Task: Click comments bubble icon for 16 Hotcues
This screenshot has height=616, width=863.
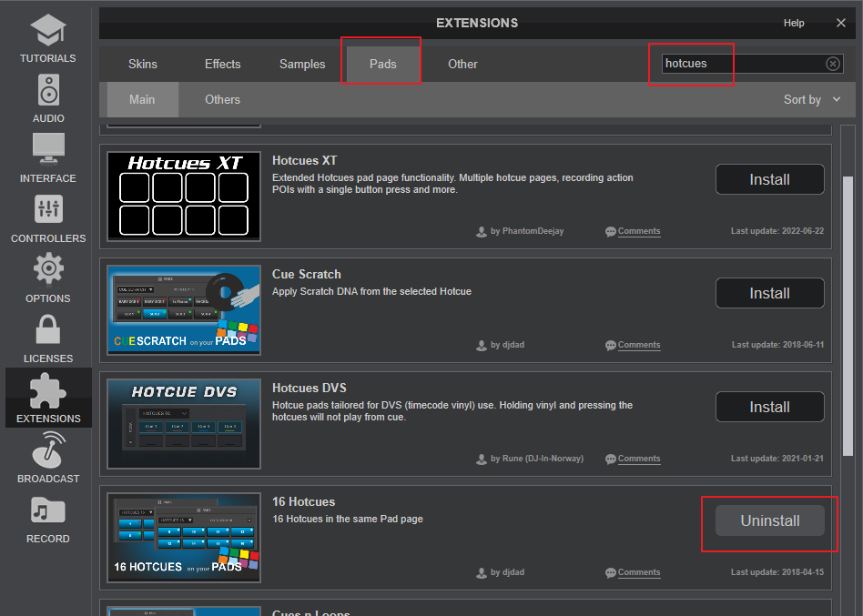Action: [x=610, y=573]
